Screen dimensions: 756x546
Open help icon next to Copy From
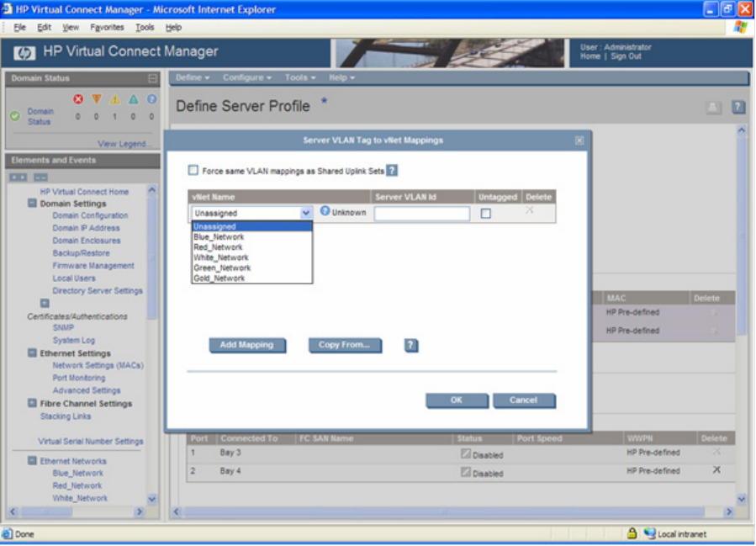(410, 345)
